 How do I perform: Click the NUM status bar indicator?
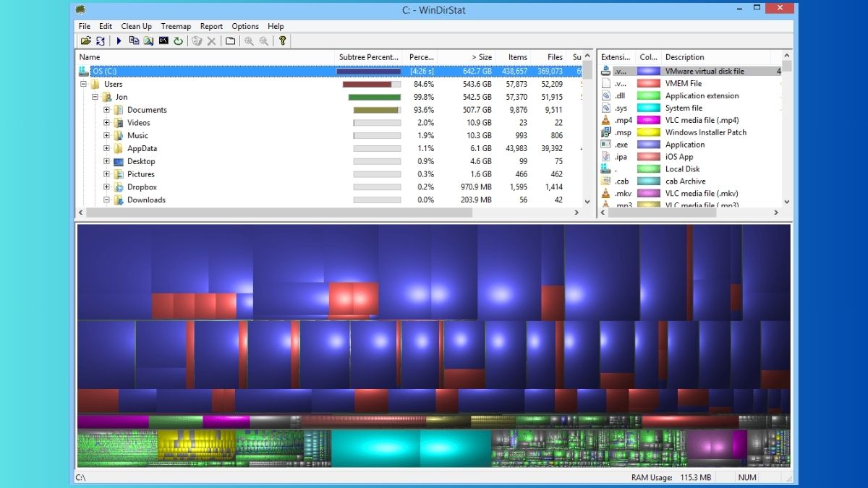point(747,477)
